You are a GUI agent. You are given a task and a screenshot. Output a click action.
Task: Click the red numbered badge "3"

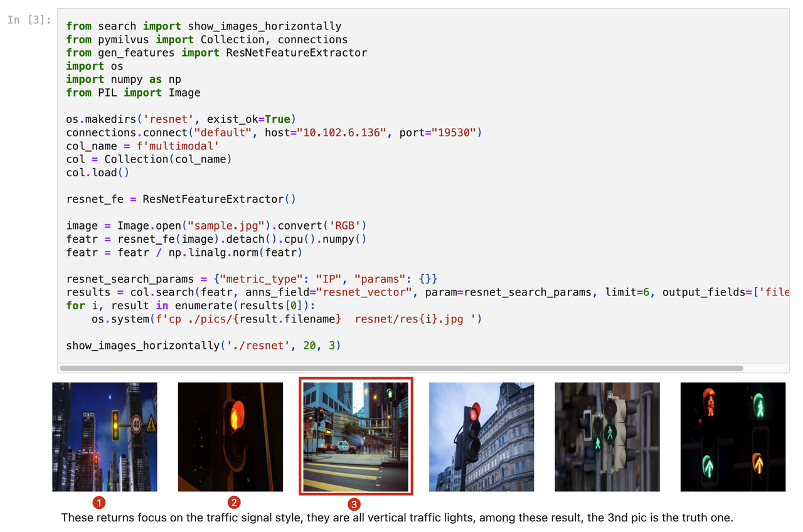353,502
